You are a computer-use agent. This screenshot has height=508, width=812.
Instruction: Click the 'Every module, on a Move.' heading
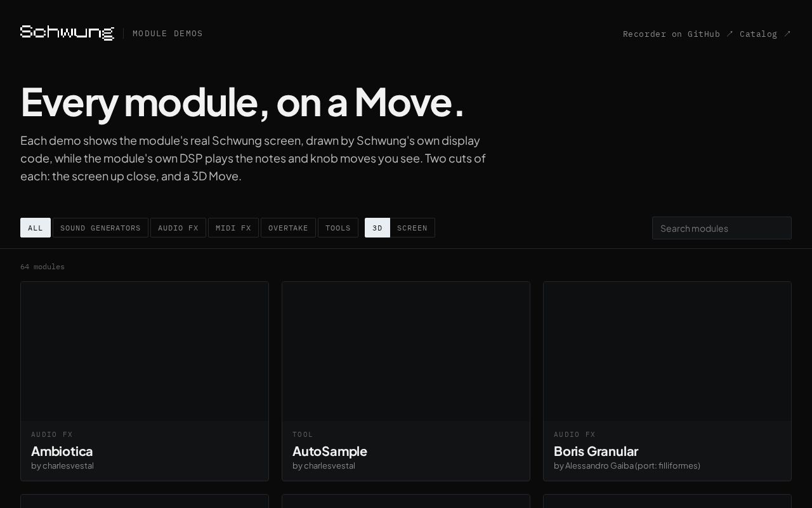242,102
